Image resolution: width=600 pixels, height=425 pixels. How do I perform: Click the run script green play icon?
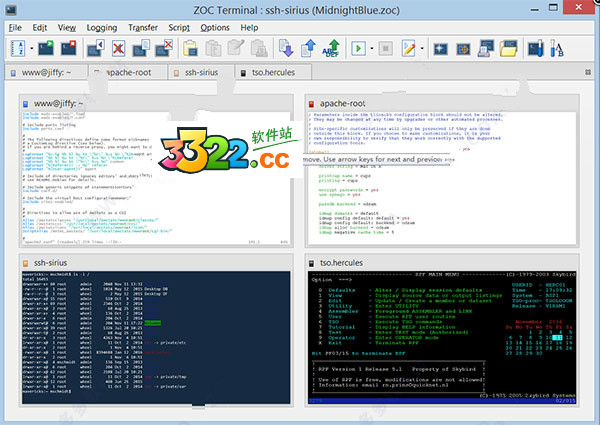pyautogui.click(x=359, y=49)
